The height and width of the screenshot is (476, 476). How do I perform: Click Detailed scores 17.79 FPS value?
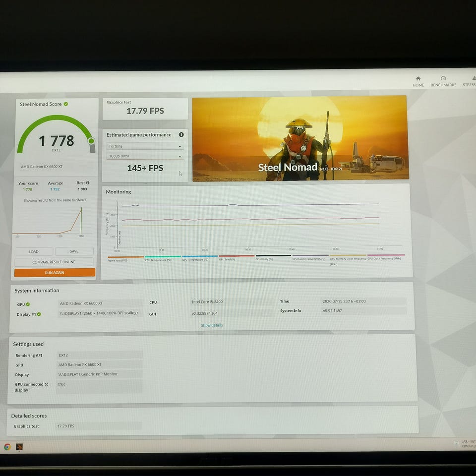coord(99,426)
